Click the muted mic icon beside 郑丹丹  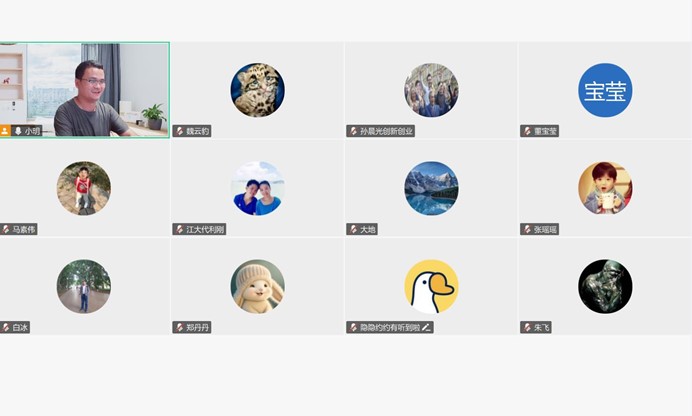coord(180,327)
